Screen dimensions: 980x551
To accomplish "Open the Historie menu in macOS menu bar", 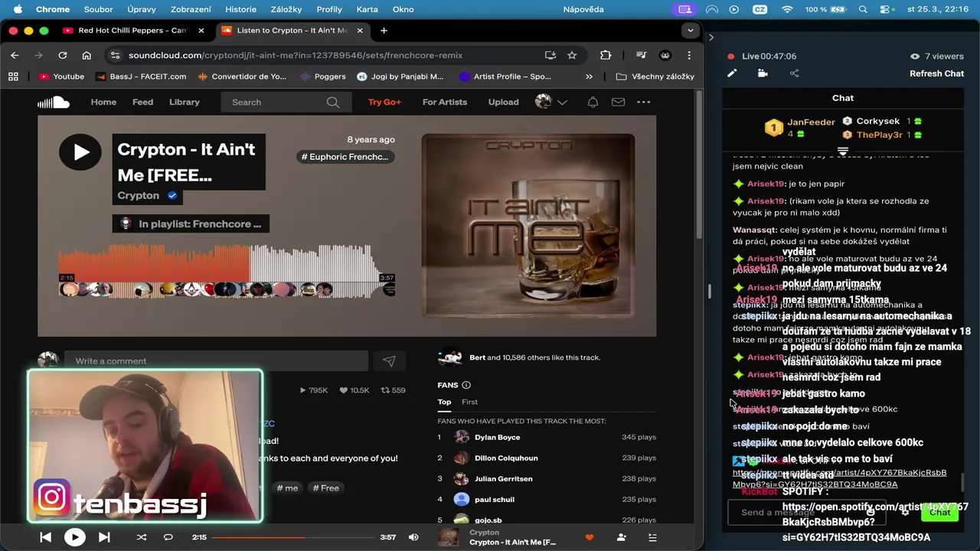I will (240, 9).
